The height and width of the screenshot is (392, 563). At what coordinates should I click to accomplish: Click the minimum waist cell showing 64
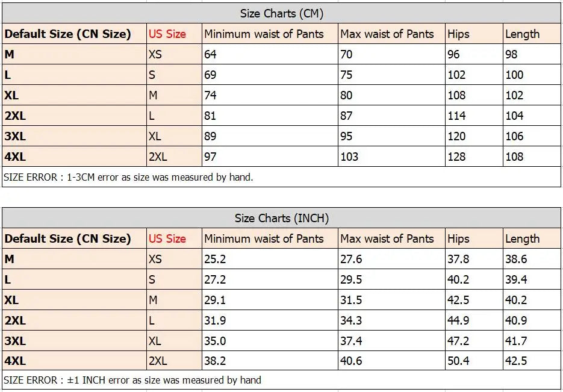pos(210,54)
